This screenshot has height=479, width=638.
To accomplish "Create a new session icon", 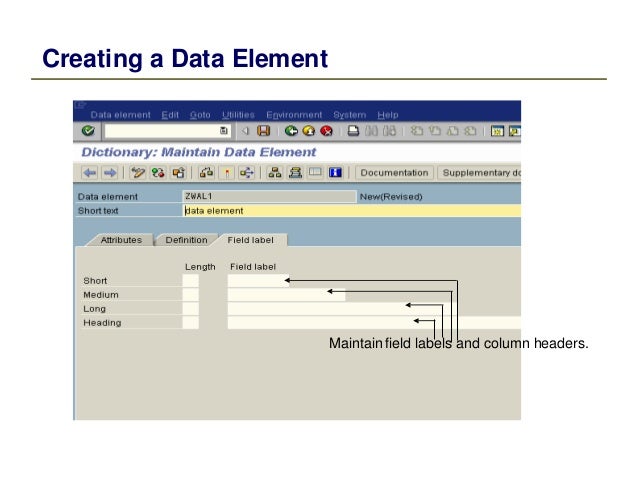I will click(497, 131).
